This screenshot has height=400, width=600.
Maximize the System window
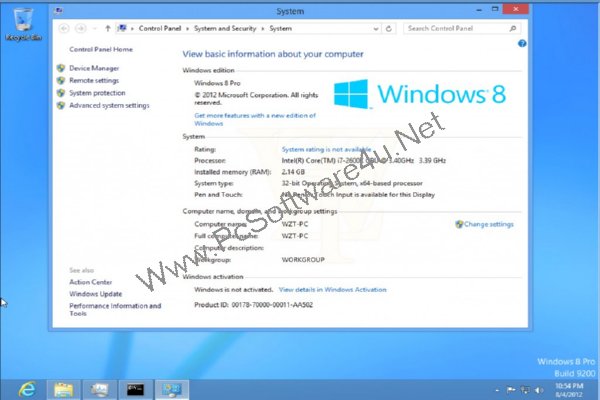point(495,10)
